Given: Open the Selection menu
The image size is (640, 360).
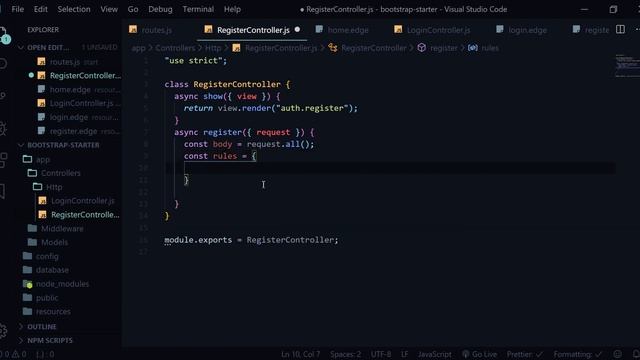Looking at the screenshot, I should (x=74, y=9).
